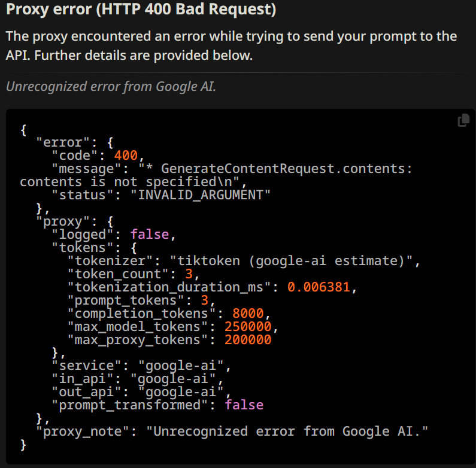Click the paragraph starting "The proxy encountered an error"
Screen dimensions: 476x468
(x=231, y=45)
